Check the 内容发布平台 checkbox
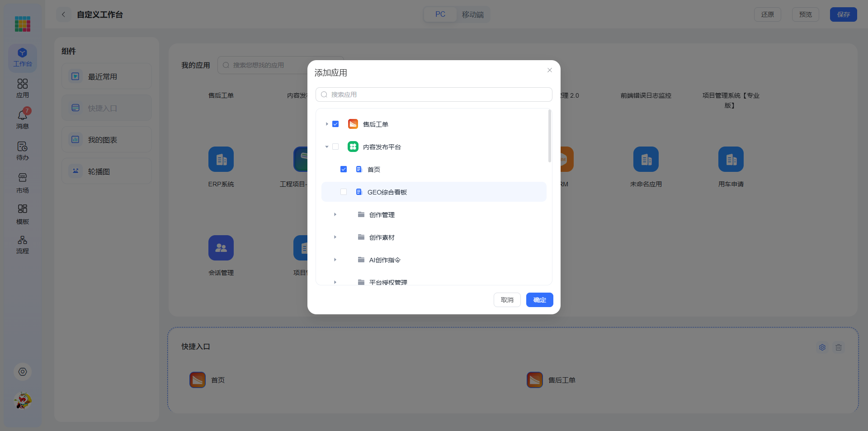 pyautogui.click(x=335, y=147)
